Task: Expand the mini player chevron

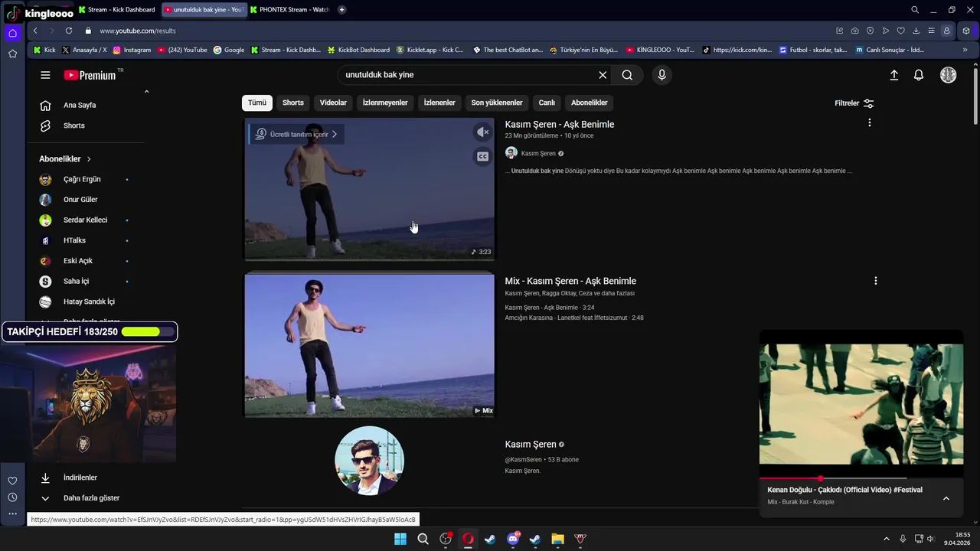Action: (x=946, y=498)
